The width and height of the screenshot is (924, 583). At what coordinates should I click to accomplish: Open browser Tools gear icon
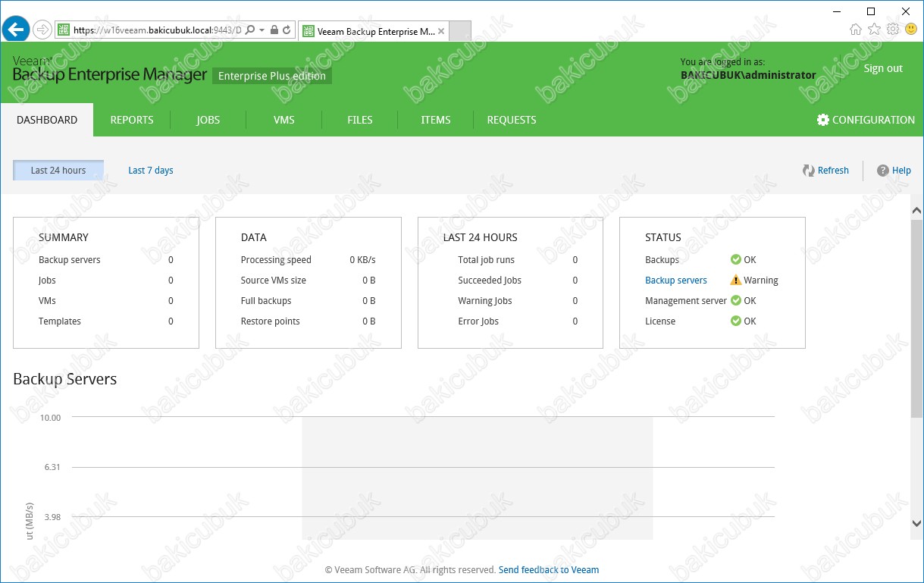tap(893, 30)
